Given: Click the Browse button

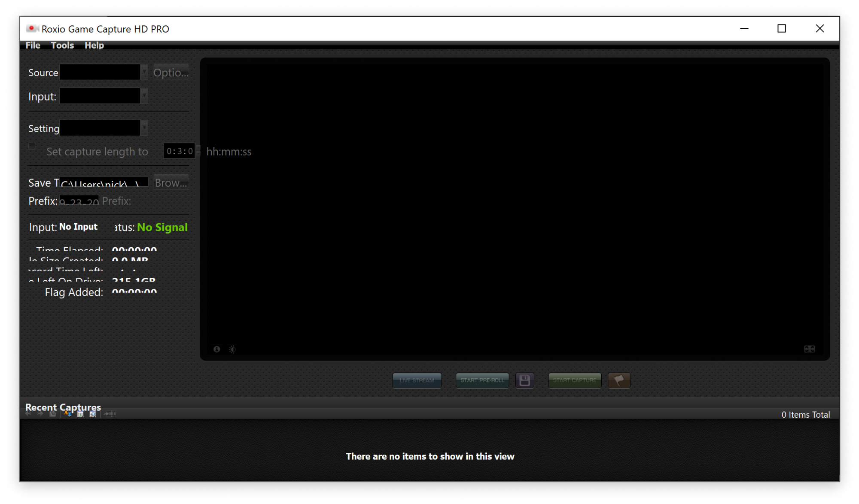Looking at the screenshot, I should tap(171, 182).
